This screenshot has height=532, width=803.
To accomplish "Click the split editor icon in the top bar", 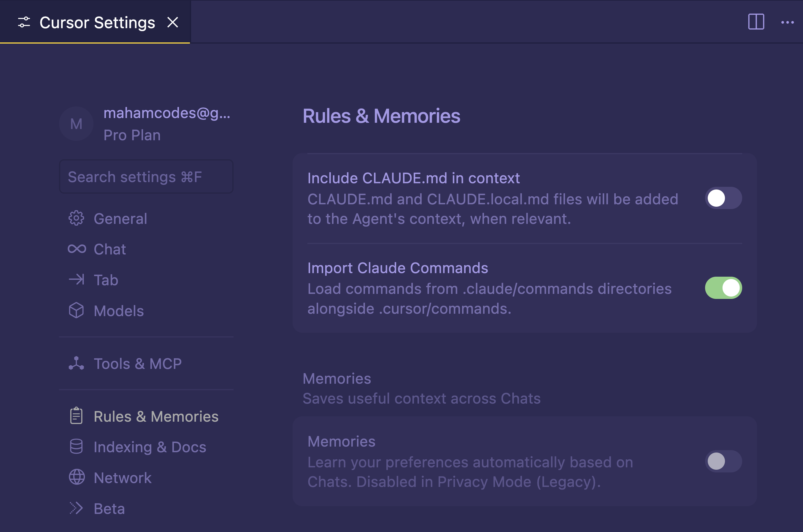I will (x=756, y=22).
